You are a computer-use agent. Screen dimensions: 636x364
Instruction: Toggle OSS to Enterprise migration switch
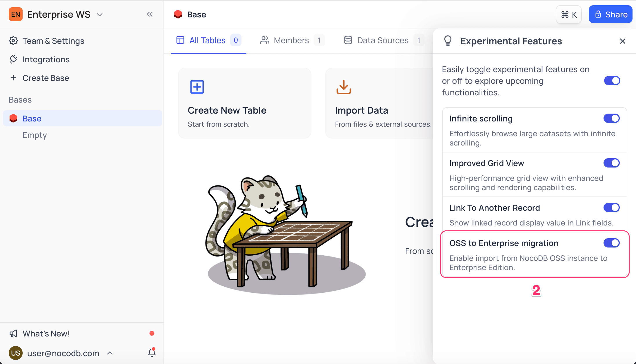(x=612, y=243)
